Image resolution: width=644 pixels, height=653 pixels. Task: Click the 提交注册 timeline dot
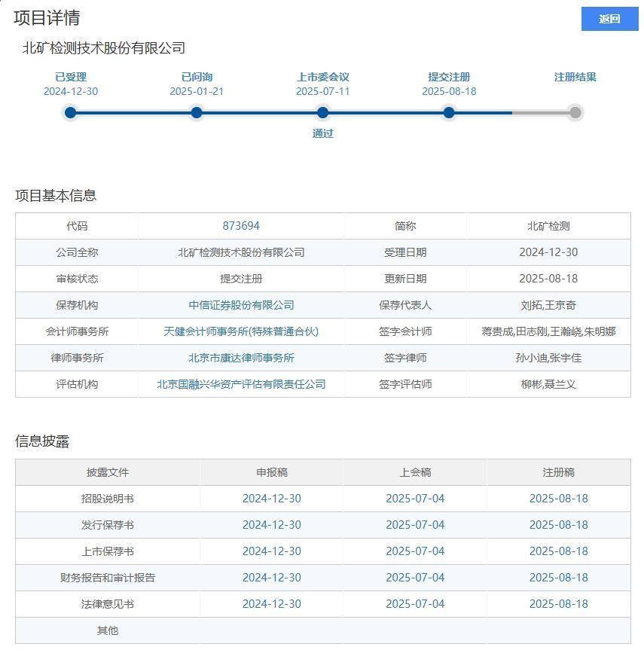point(449,112)
